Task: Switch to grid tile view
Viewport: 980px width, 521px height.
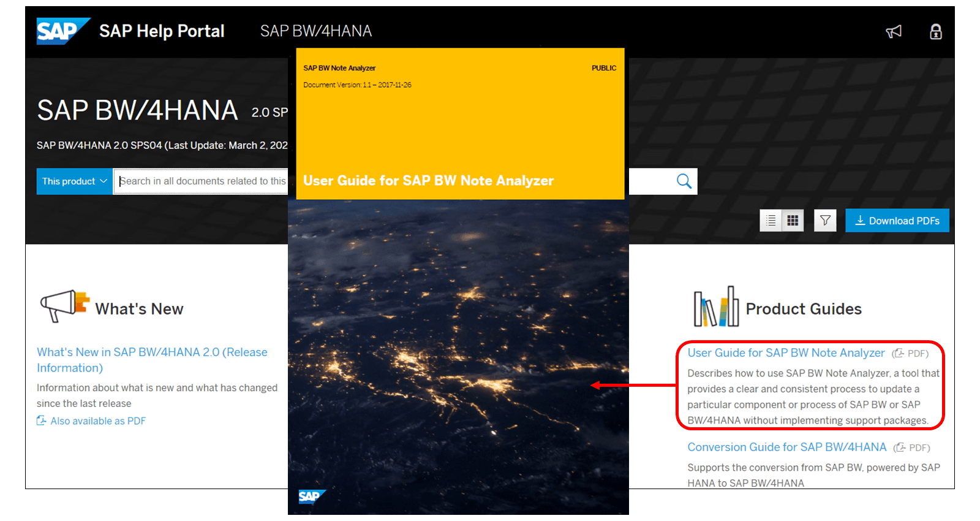Action: click(793, 221)
